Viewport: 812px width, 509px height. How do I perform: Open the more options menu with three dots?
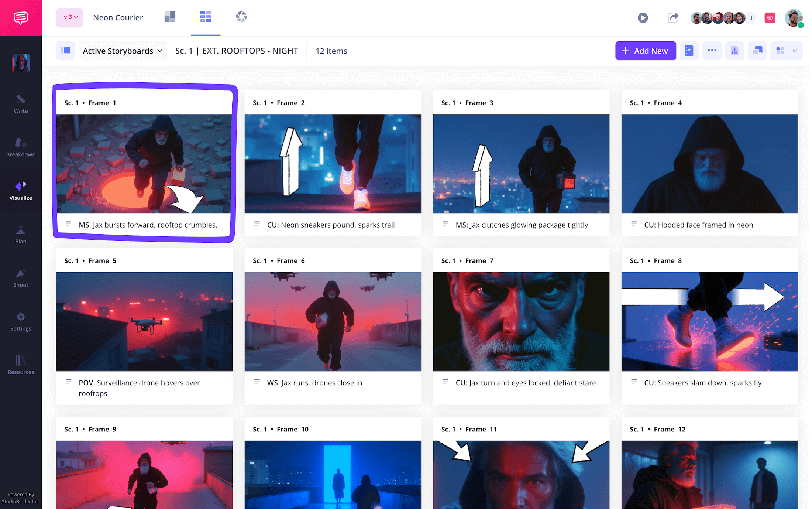tap(712, 51)
